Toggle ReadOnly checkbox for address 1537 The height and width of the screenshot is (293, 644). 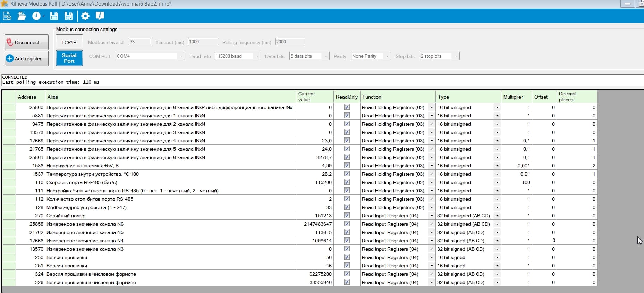coord(347,174)
